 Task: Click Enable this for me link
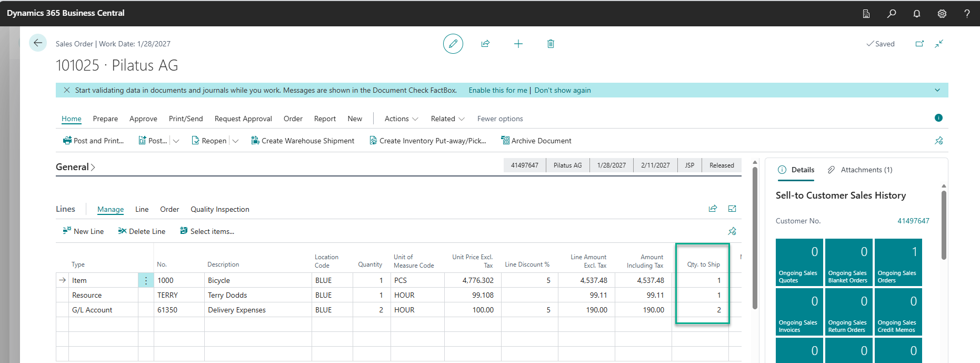[498, 90]
